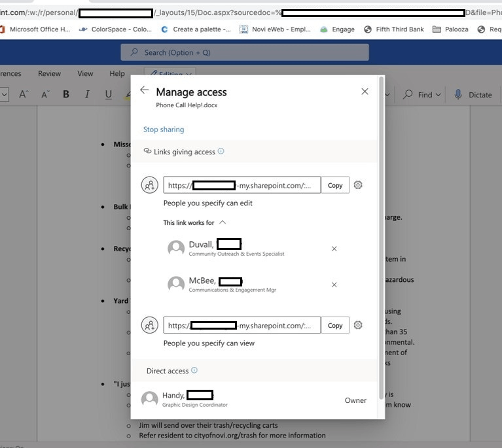Open Novi eWeb bookmark
Image resolution: width=502 pixels, height=448 pixels.
click(x=276, y=29)
